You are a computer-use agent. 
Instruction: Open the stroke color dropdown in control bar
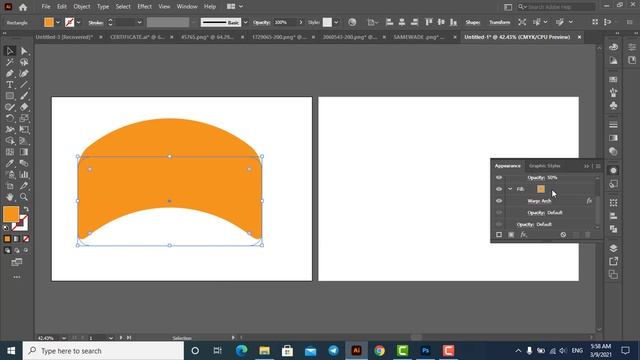tap(78, 22)
